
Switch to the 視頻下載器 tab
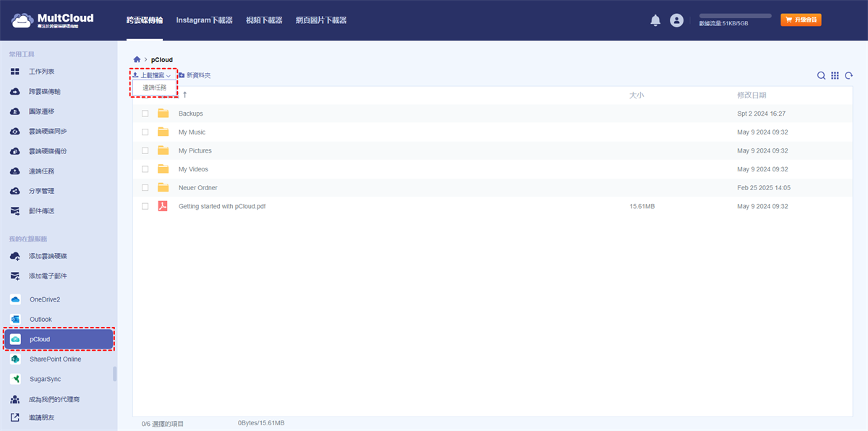264,20
